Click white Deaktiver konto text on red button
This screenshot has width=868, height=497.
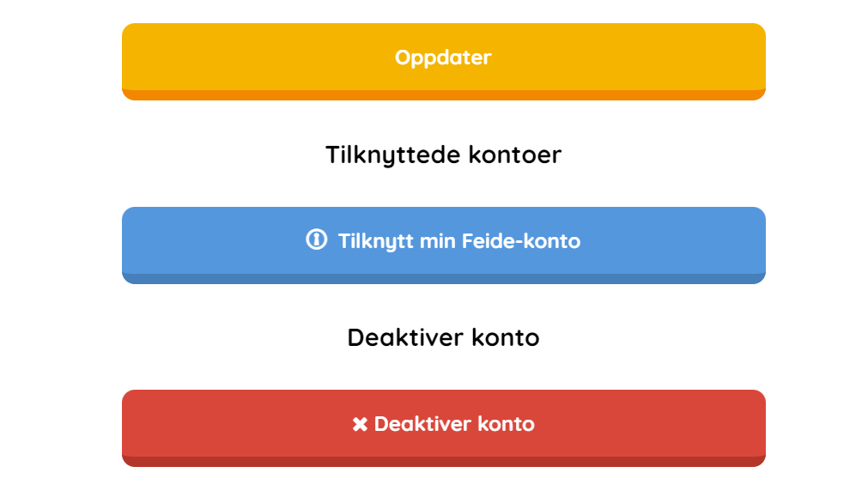coord(454,424)
